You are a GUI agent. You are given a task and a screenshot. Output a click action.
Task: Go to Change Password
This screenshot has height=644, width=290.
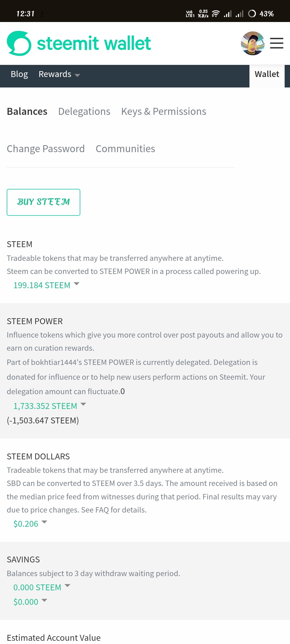(x=46, y=149)
